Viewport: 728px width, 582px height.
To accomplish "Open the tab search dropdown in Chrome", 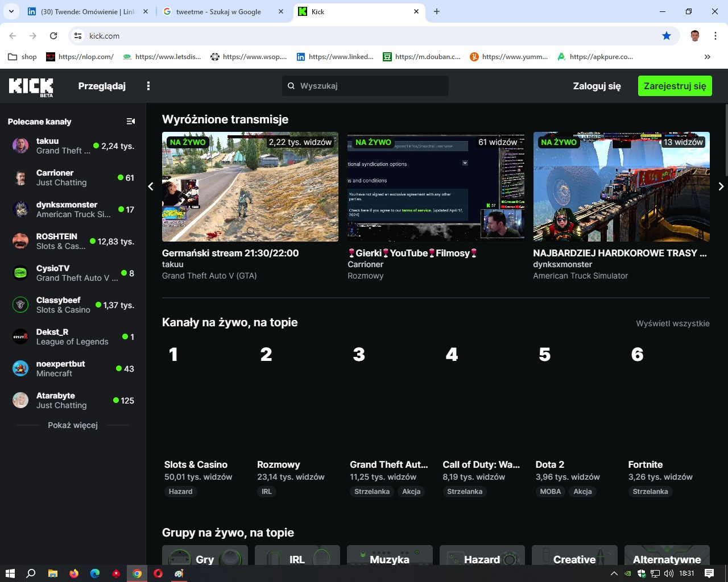I will 11,11.
